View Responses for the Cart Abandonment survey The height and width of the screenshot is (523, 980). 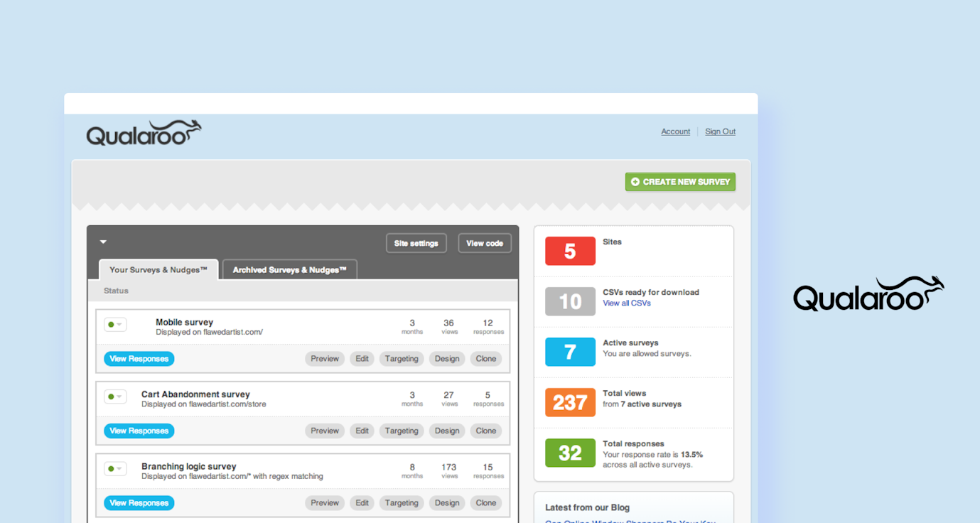139,431
